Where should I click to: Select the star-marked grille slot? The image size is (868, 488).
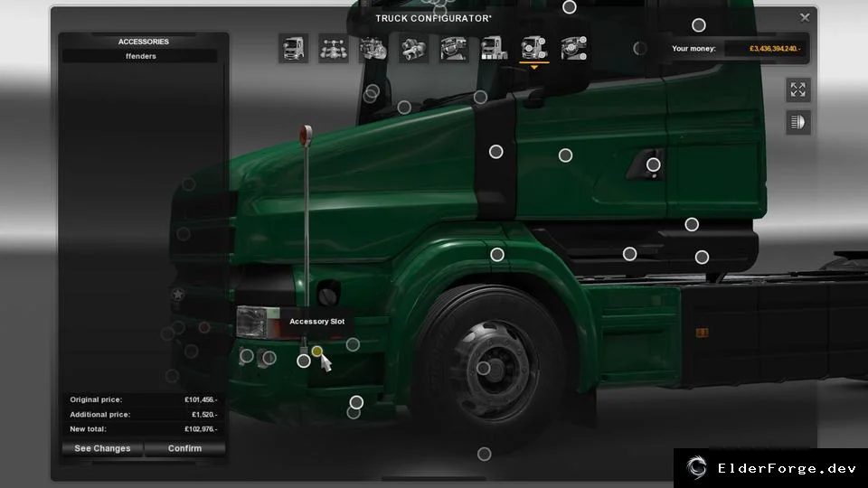[178, 295]
